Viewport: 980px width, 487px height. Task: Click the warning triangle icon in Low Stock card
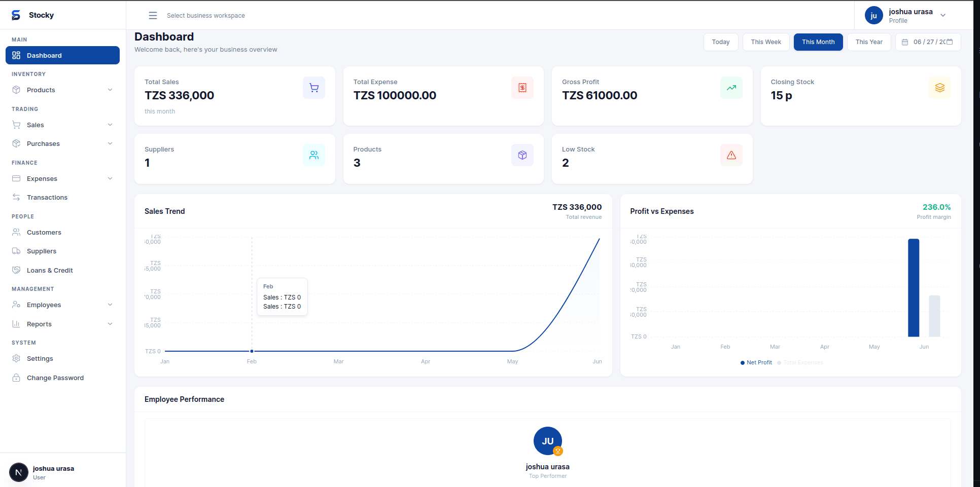point(731,155)
